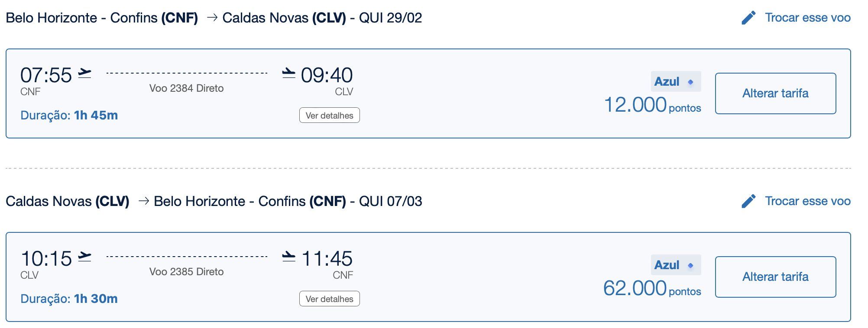
Task: Click Trocar esse voo for the 07/03 flight
Action: 808,201
